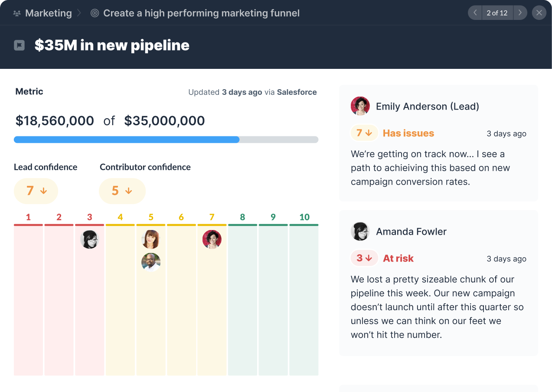Click the Has issues status label

pyautogui.click(x=408, y=133)
